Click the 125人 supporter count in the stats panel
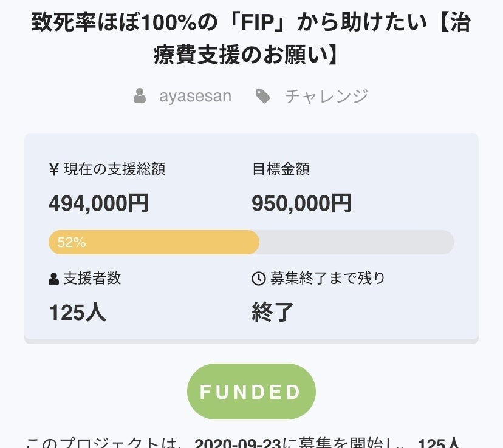This screenshot has height=448, width=503. tap(77, 312)
